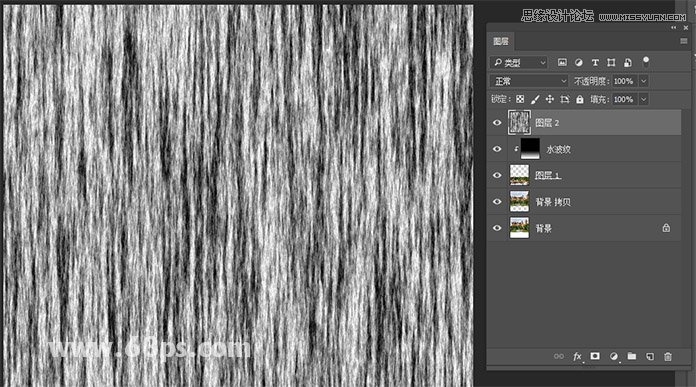The height and width of the screenshot is (387, 696).
Task: Filter layers by pixel layer icon
Action: 562,63
